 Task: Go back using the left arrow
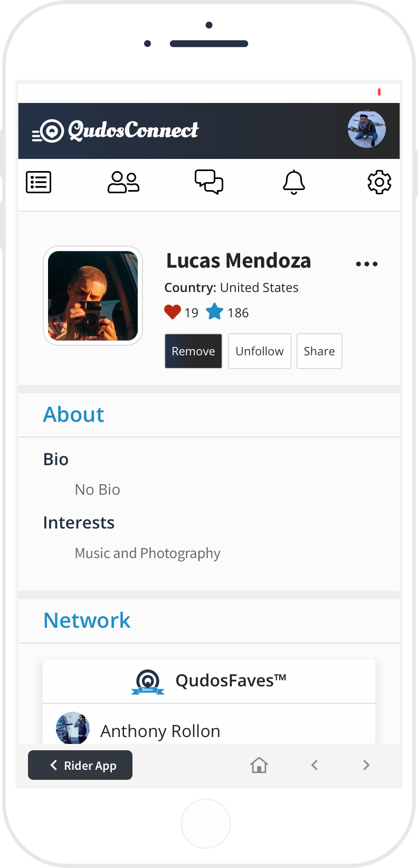315,765
